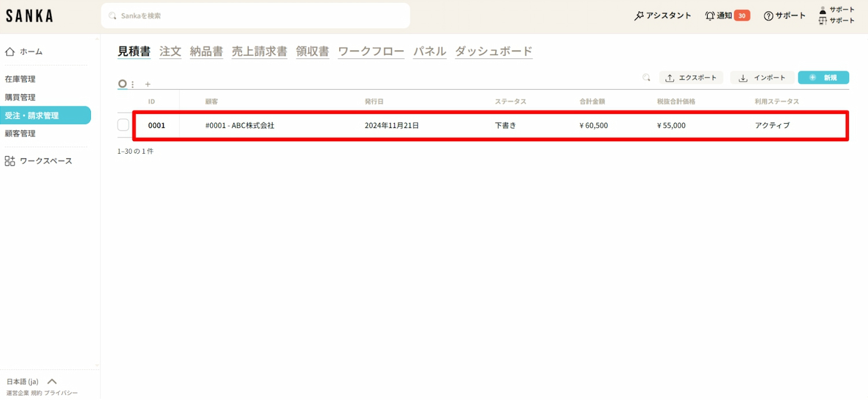Switch to the 納品書 tab
Viewport: 868px width, 400px height.
[x=207, y=51]
